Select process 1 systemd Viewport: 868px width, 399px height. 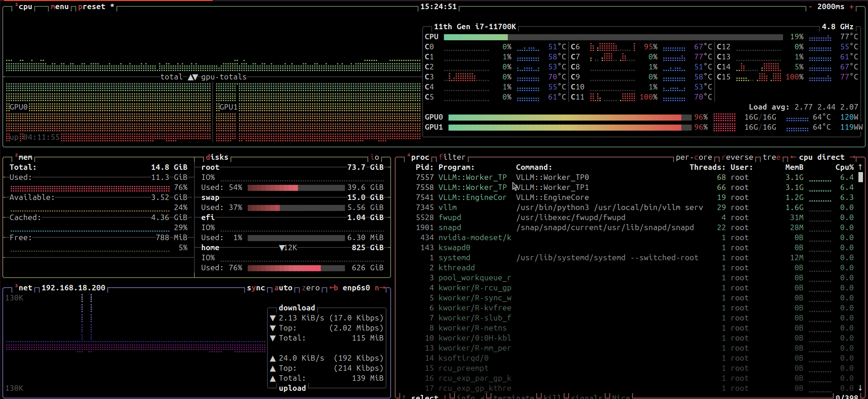[x=628, y=258]
